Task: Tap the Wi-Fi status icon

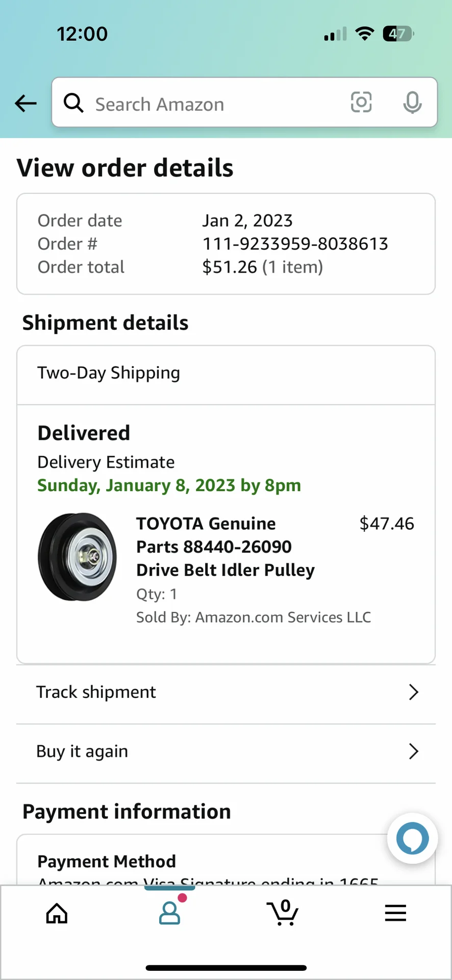Action: (x=364, y=34)
